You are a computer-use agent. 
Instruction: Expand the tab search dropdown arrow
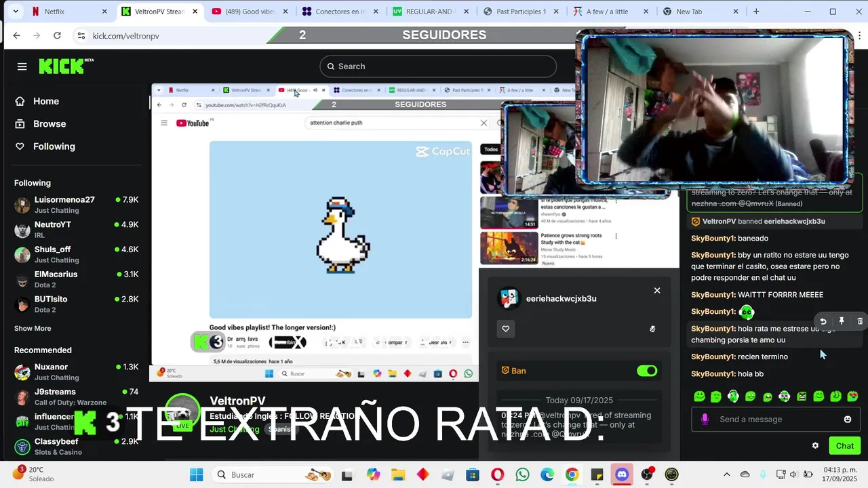[x=14, y=12]
